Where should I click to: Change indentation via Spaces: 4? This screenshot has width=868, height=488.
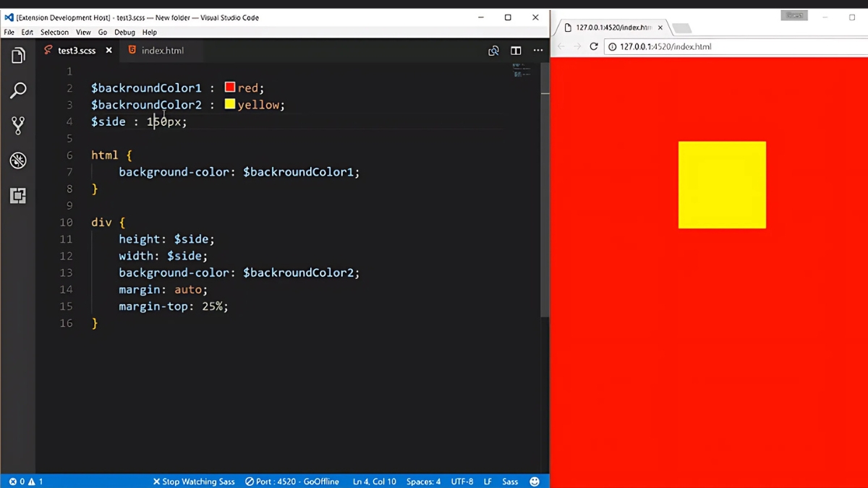[x=424, y=481]
